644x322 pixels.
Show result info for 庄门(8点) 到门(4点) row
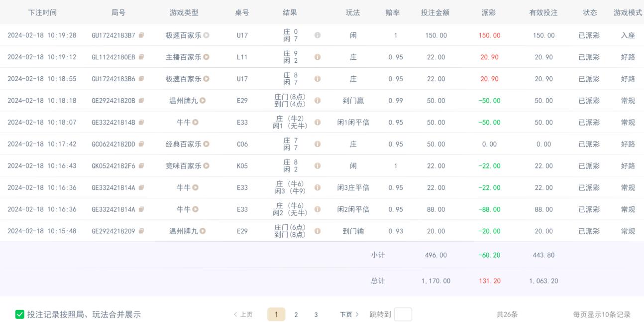coord(318,101)
